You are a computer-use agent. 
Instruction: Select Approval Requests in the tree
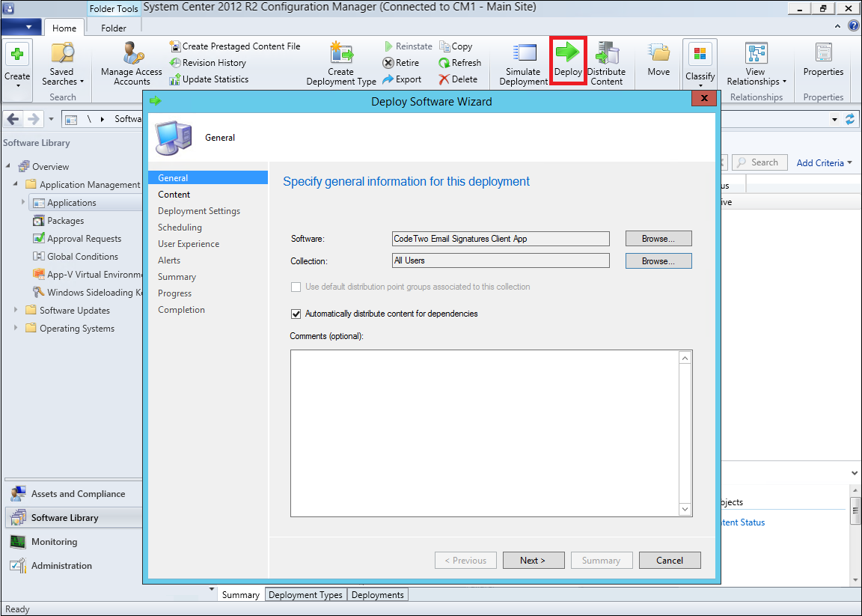tap(84, 239)
